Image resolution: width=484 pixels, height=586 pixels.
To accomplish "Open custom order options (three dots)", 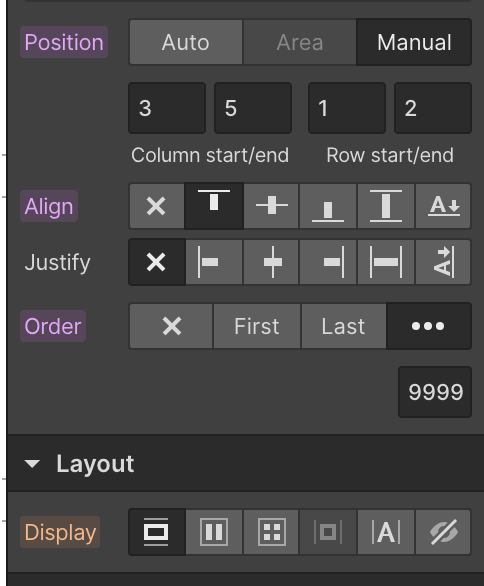I will [x=429, y=326].
